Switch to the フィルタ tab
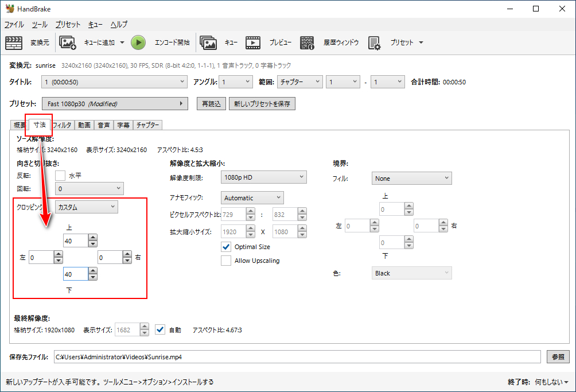Viewport: 576px width, 392px height. (x=62, y=125)
